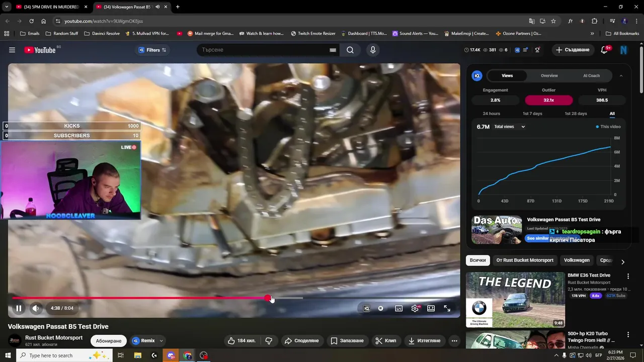Screen dimensions: 644x362
Task: Click the vidIQ icon in player controls
Action: click(x=367, y=308)
